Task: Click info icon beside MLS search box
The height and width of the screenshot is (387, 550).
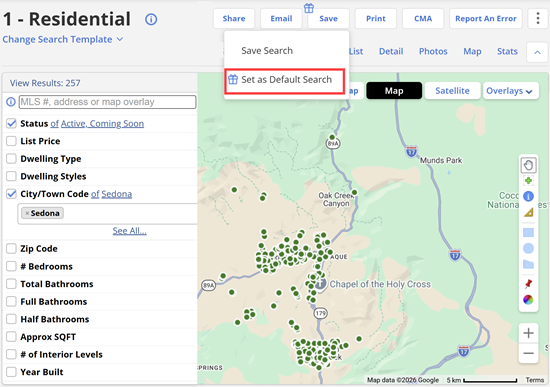Action: [x=11, y=102]
